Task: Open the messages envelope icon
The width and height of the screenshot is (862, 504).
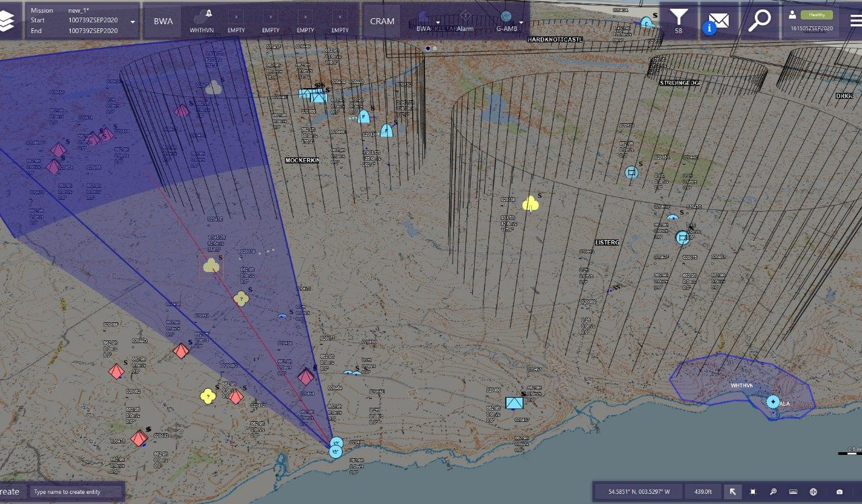Action: 719,20
